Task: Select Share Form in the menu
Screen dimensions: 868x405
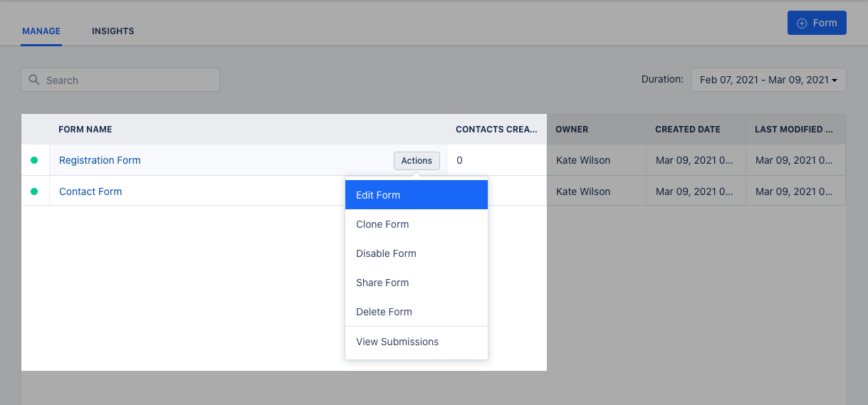Action: (x=417, y=283)
